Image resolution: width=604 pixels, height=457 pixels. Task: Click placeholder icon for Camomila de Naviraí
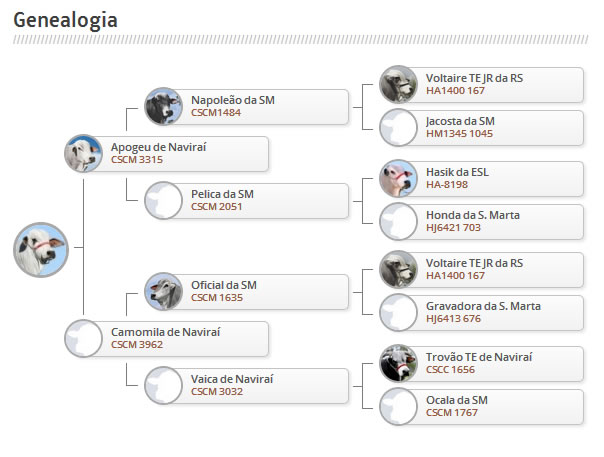(82, 338)
